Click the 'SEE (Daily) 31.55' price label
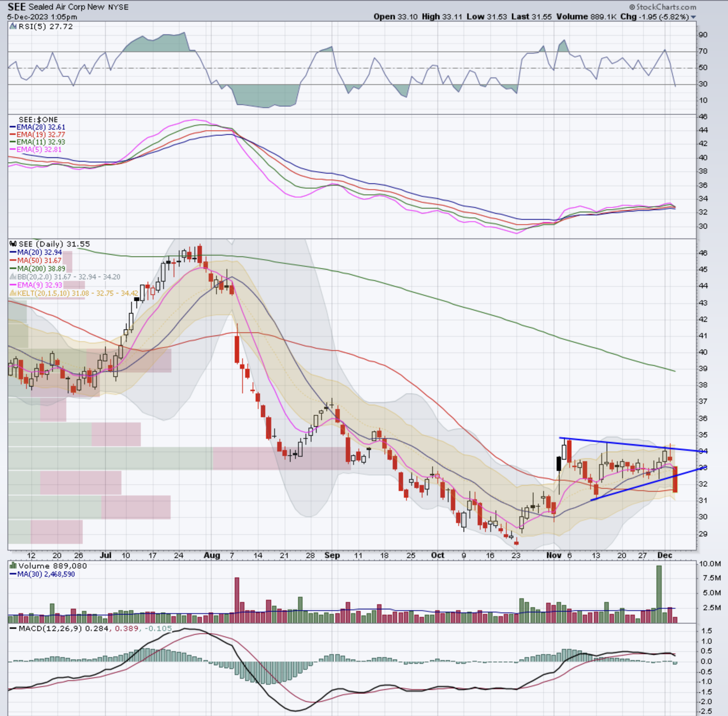 tap(54, 244)
